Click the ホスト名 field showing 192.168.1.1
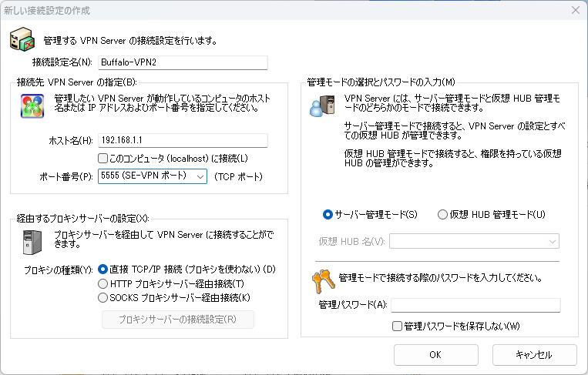The width and height of the screenshot is (588, 375). [183, 140]
